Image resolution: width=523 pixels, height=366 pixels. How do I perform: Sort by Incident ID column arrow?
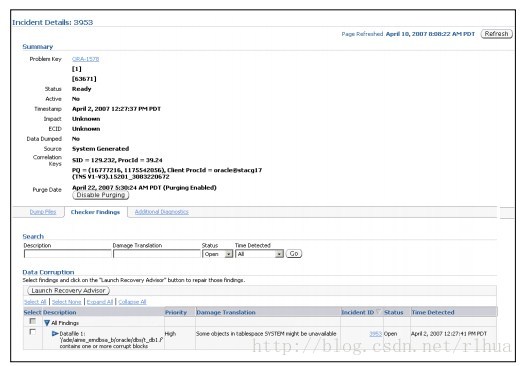pyautogui.click(x=378, y=312)
